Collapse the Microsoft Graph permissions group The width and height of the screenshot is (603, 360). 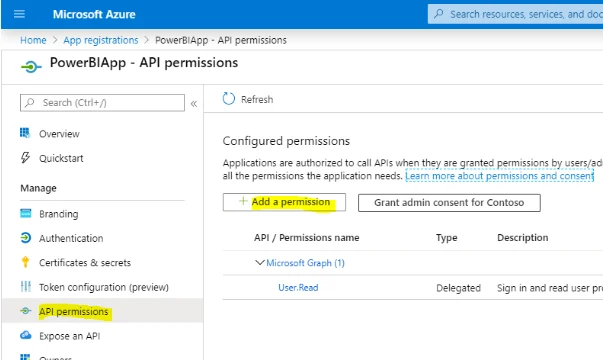point(260,263)
